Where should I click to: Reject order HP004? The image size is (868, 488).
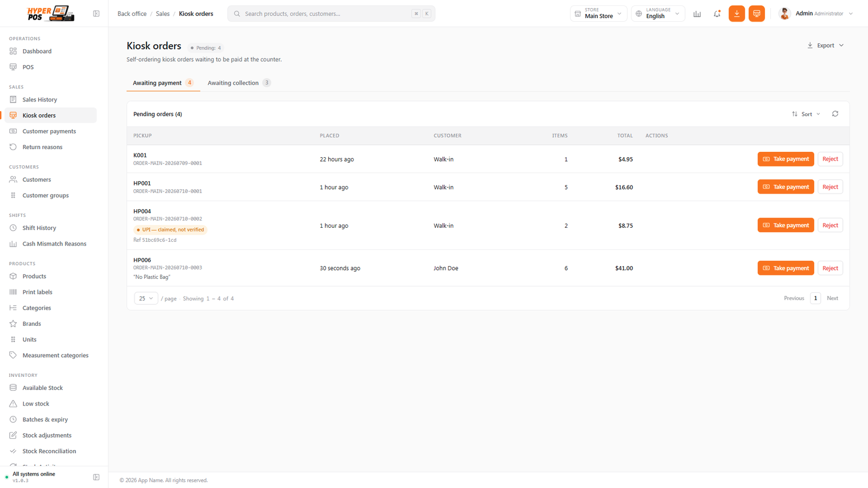(830, 225)
